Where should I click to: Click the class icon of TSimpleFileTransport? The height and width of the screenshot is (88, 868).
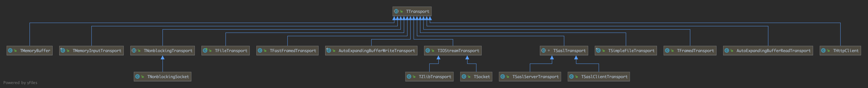(x=598, y=51)
